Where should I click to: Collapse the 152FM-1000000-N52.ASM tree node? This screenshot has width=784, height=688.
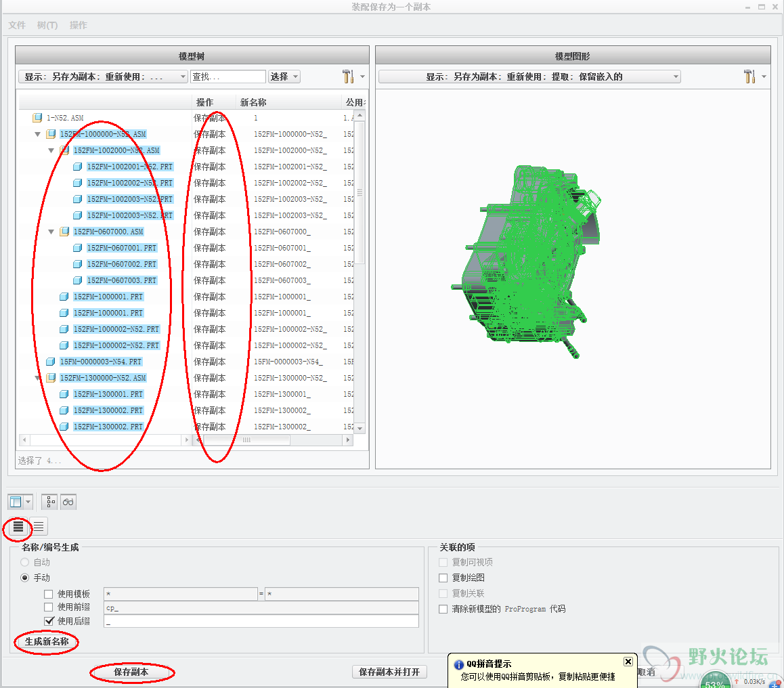[x=37, y=134]
